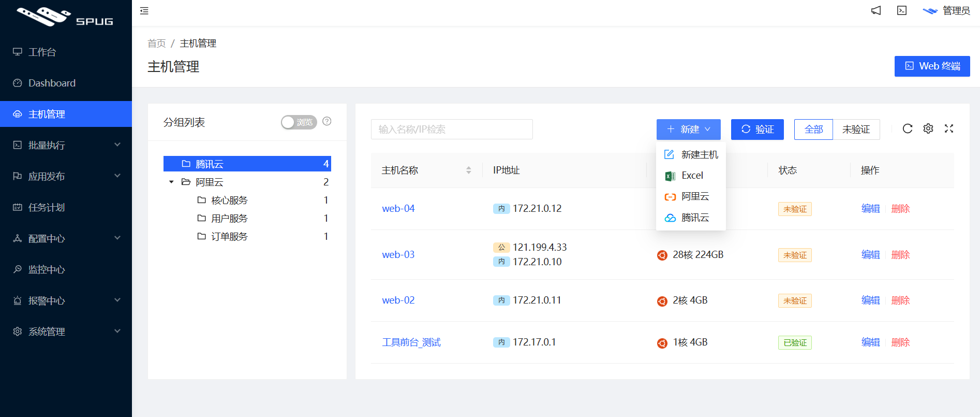Click the name/IP search input field
This screenshot has height=417, width=980.
pyautogui.click(x=451, y=130)
